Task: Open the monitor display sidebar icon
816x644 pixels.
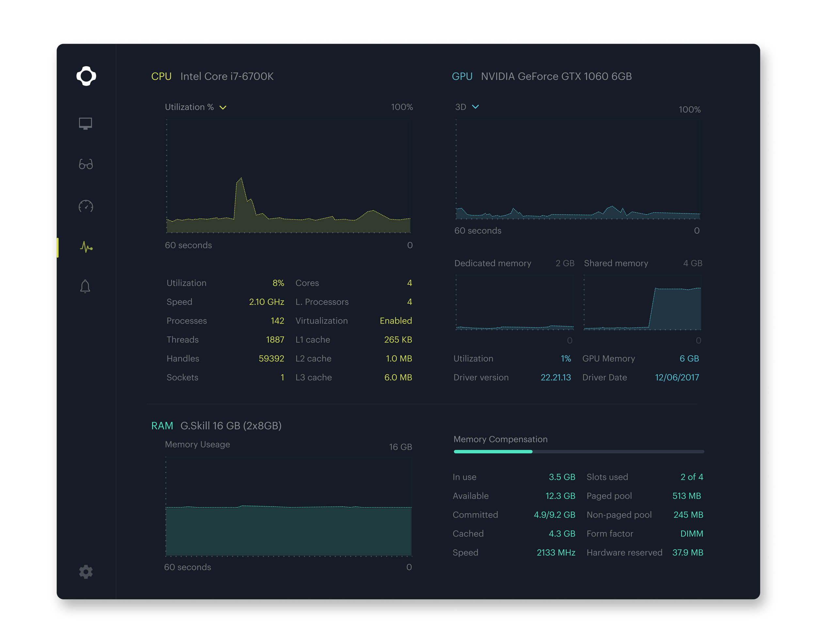Action: coord(86,123)
